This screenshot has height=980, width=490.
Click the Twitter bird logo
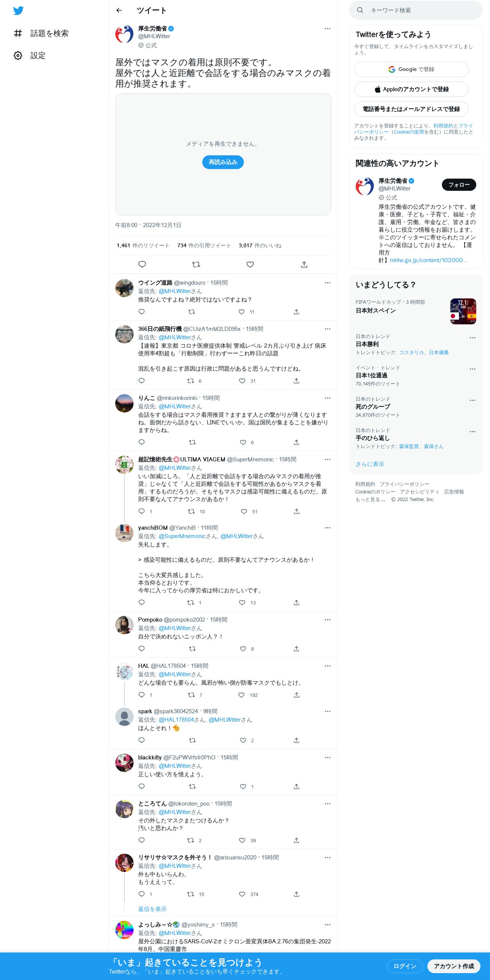click(18, 11)
